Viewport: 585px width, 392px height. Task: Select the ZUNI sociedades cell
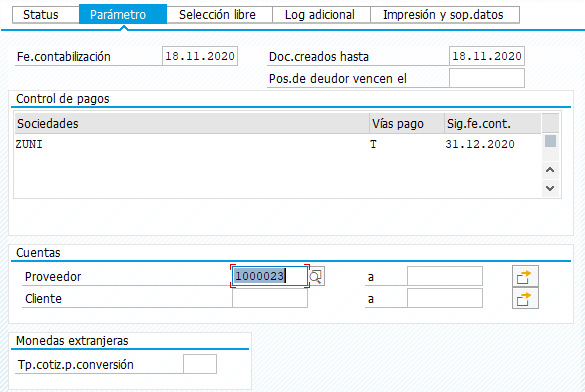point(192,144)
